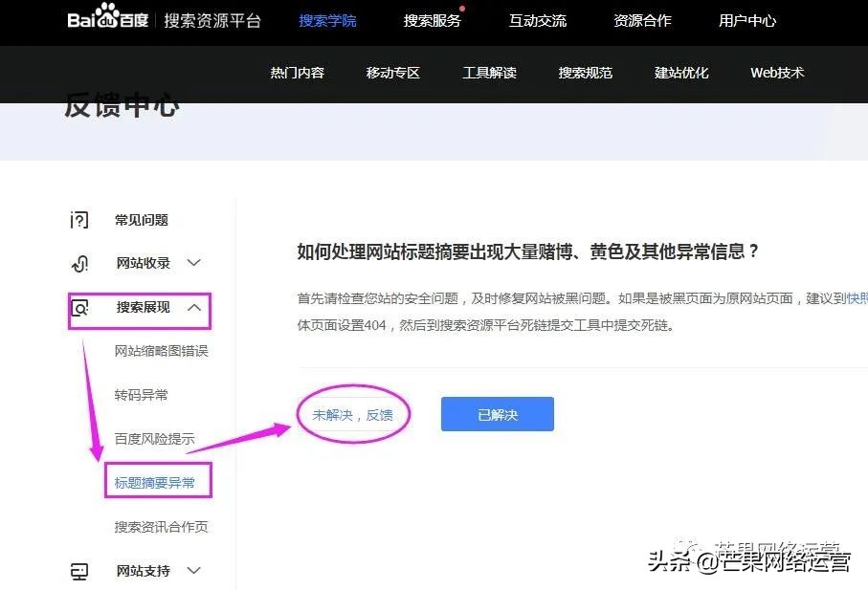Switch to the 移动专区 tab
Viewport: 868px width, 590px height.
(x=392, y=73)
